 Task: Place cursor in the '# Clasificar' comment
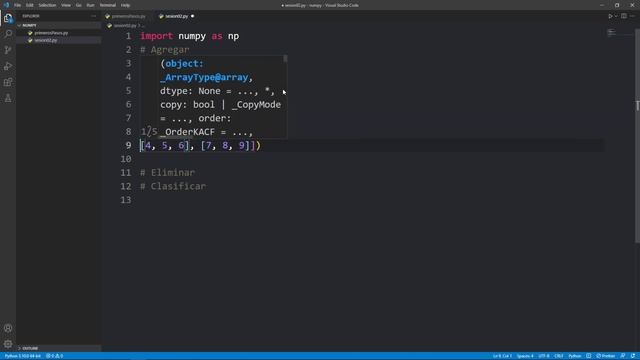point(173,187)
